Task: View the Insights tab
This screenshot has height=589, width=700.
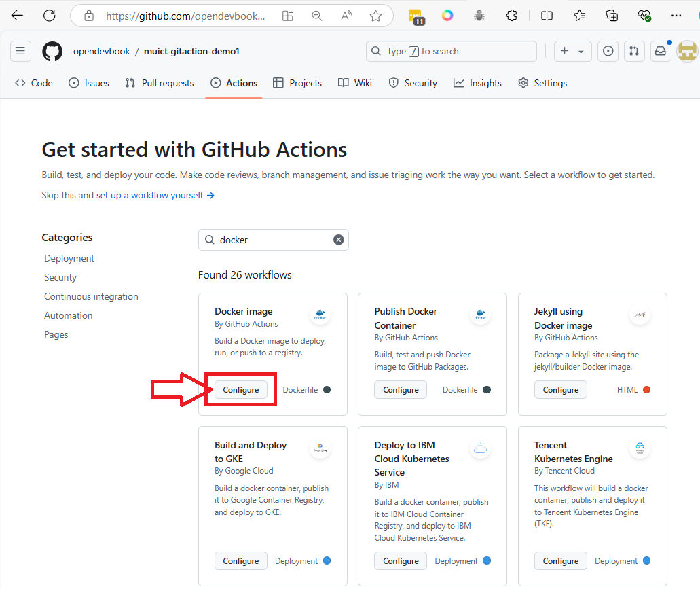Action: [477, 83]
